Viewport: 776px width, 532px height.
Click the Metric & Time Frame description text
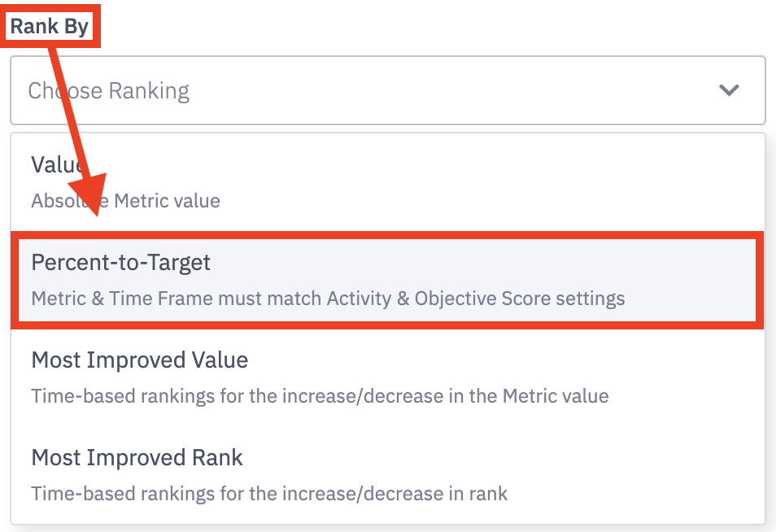(x=328, y=299)
